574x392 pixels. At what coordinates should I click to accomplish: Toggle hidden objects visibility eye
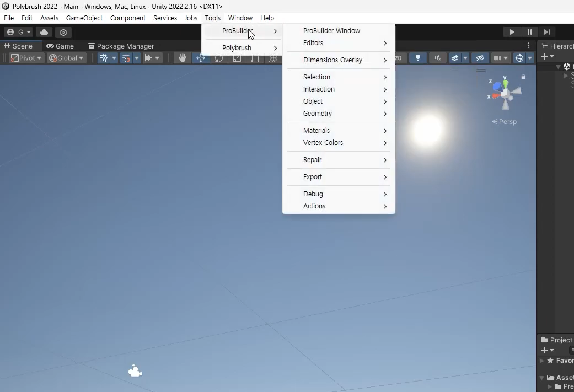point(480,58)
